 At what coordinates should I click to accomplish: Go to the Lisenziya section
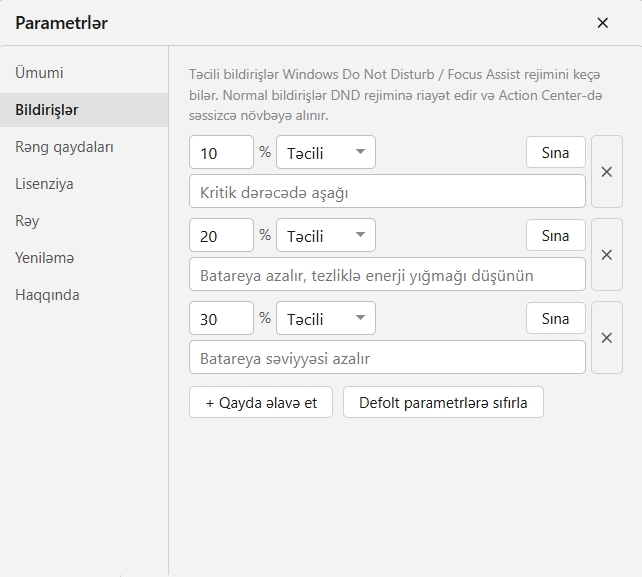coord(84,184)
